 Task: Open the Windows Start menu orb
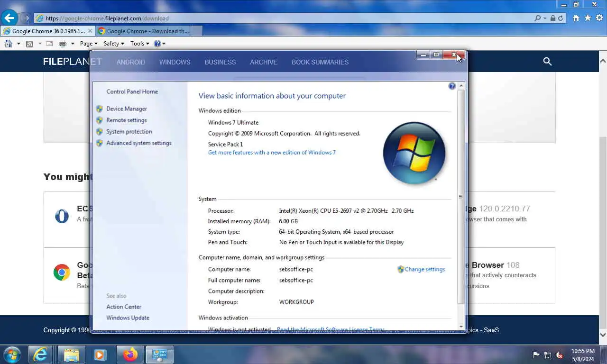12,354
